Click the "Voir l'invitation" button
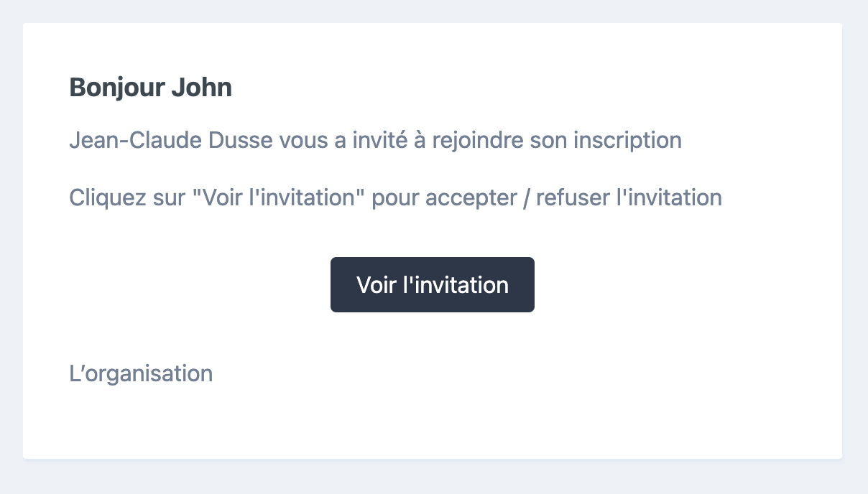This screenshot has height=494, width=868. click(432, 285)
